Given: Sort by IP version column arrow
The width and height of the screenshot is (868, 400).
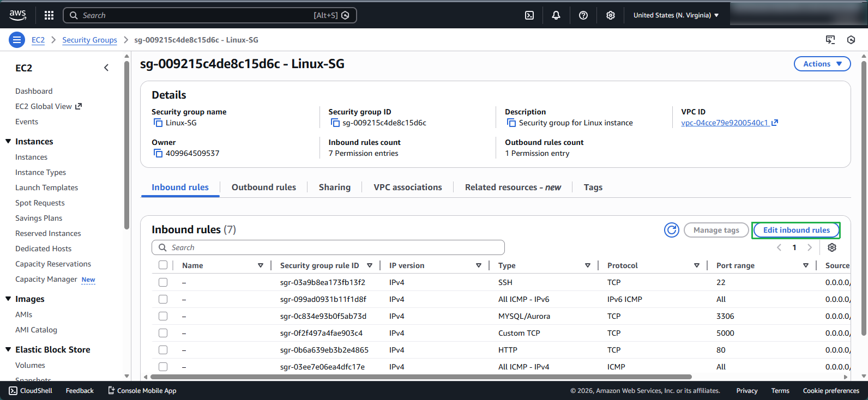Looking at the screenshot, I should tap(479, 265).
